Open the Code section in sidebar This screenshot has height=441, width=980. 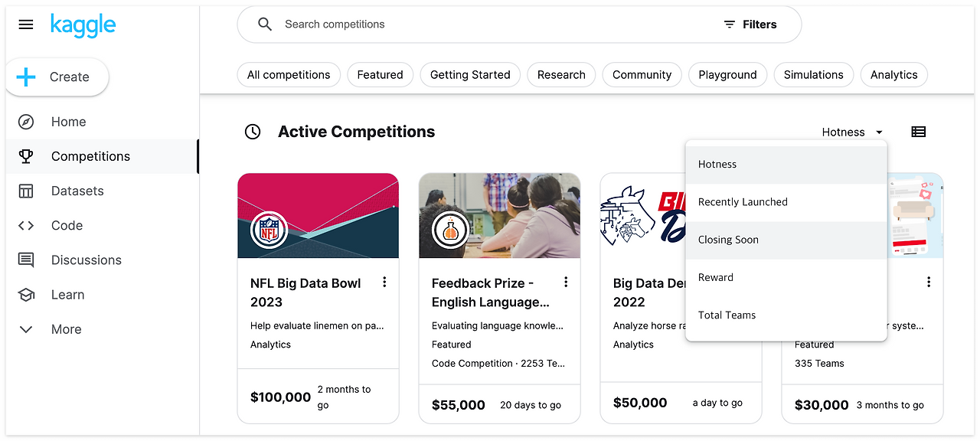coord(67,225)
